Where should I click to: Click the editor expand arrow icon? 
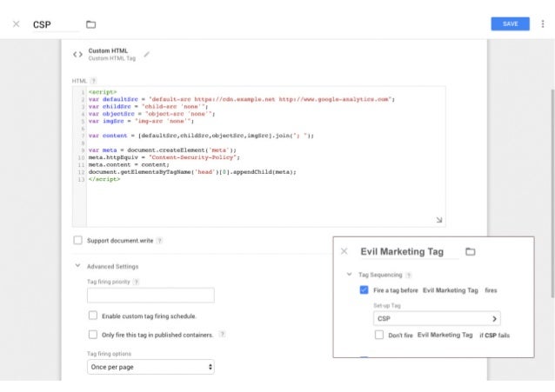click(439, 220)
